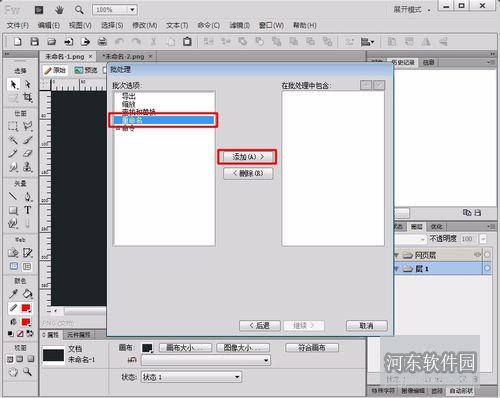Select the Pen tool
This screenshot has width=500, height=398.
point(28,196)
